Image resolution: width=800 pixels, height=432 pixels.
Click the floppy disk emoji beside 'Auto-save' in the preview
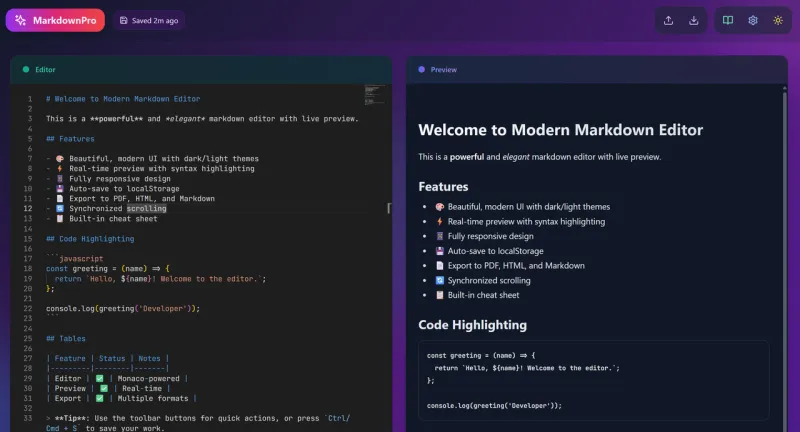(439, 251)
